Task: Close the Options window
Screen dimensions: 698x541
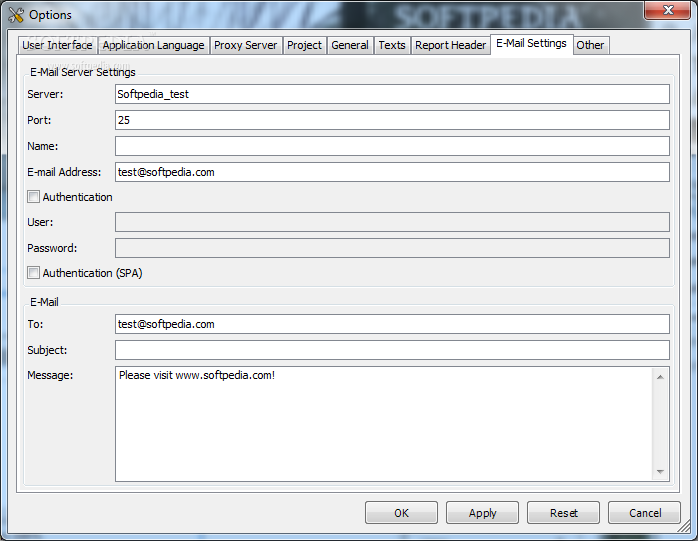Action: (667, 11)
